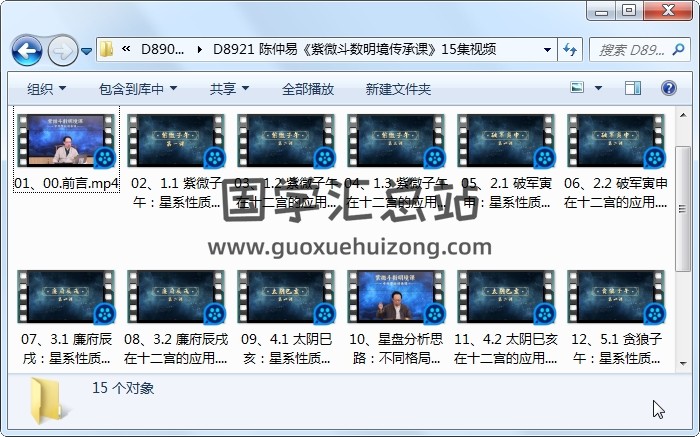Select the 05、2.1 破军寅申 video thumbnail
This screenshot has width=700, height=437.
click(506, 141)
